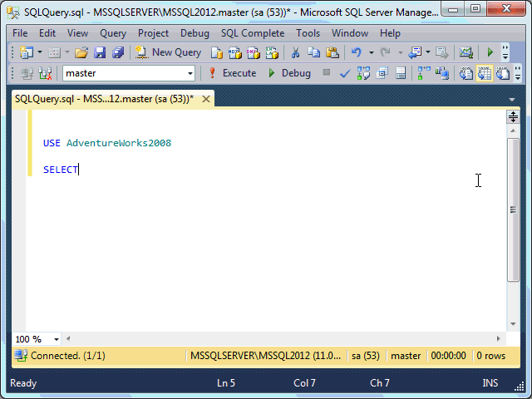Open SQL editor toolbar overflow options

[518, 73]
